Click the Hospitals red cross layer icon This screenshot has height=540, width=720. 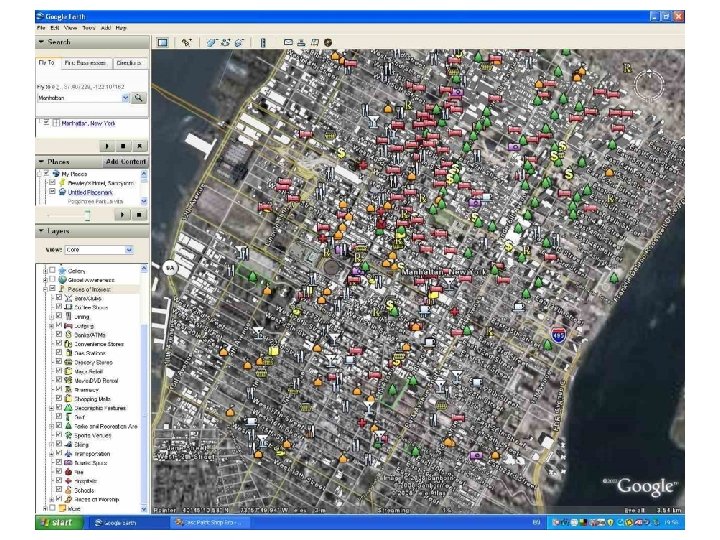coord(68,481)
